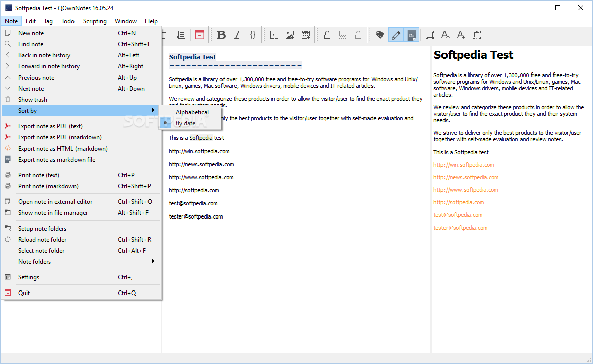593x364 pixels.
Task: Click the orange test@softpedia.com preview link
Action: click(458, 215)
